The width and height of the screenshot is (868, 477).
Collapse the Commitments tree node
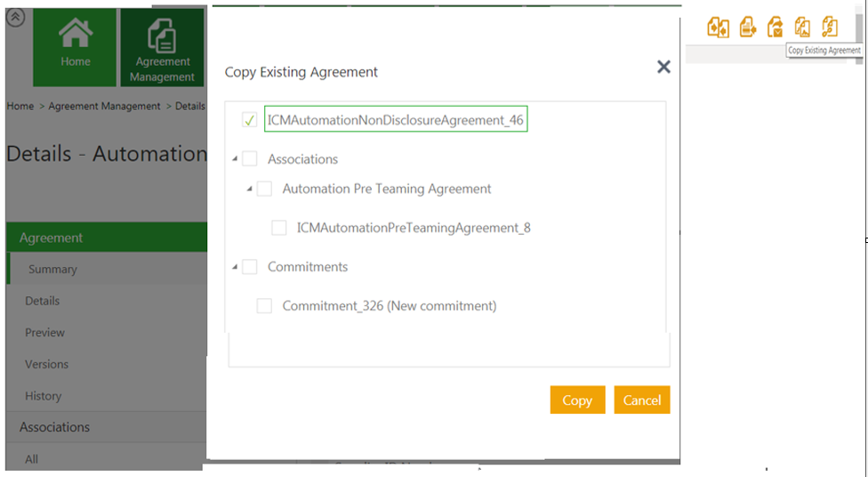[235, 267]
